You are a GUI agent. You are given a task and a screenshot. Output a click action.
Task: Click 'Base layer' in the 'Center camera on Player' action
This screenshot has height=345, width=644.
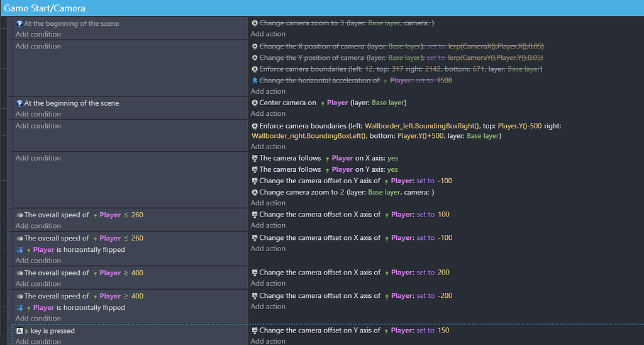click(387, 103)
